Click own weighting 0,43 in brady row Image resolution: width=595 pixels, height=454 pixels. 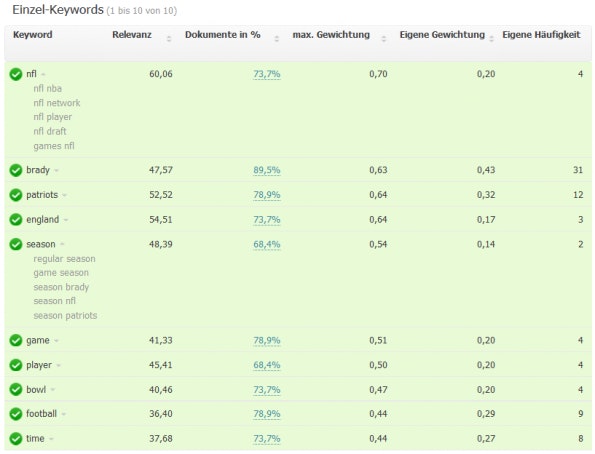coord(486,170)
